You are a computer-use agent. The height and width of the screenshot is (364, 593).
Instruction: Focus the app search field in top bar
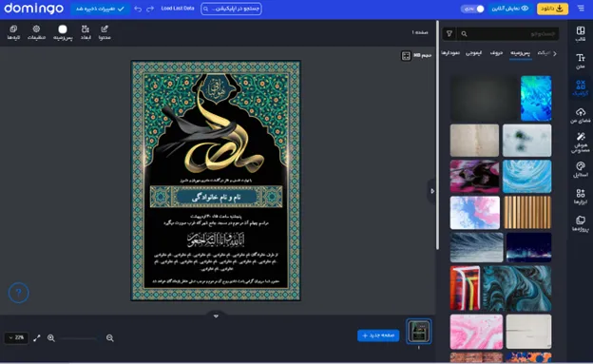click(x=231, y=9)
